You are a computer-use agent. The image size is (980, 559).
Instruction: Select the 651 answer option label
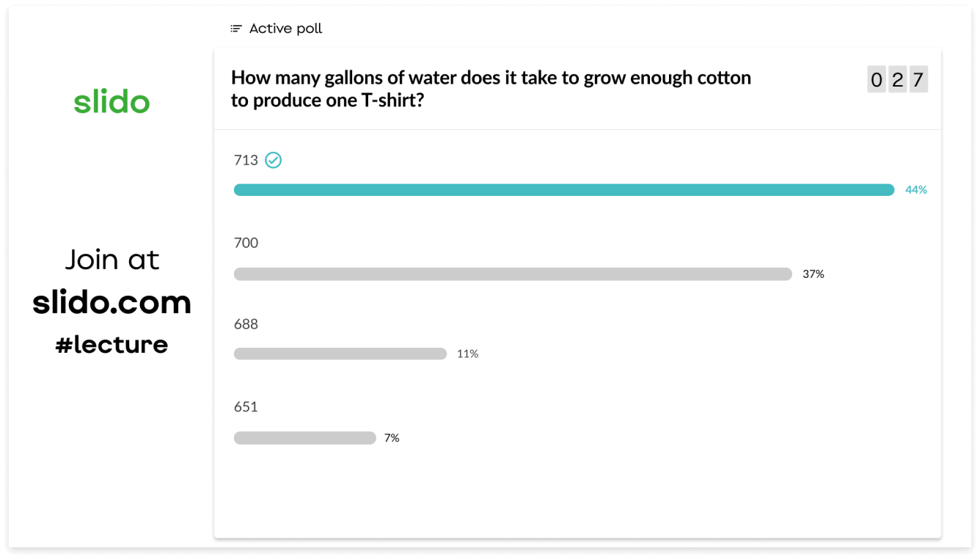(246, 407)
